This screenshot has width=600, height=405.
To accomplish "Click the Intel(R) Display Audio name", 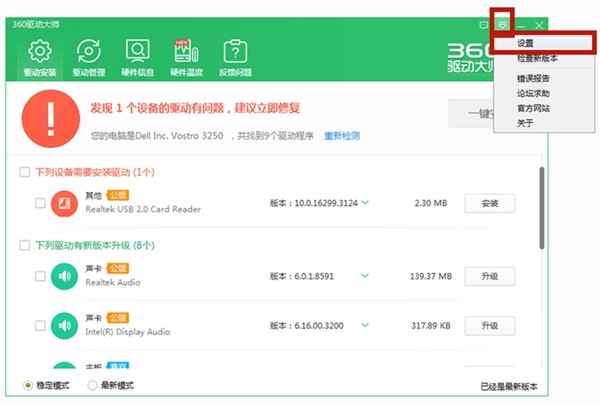I will [x=127, y=332].
